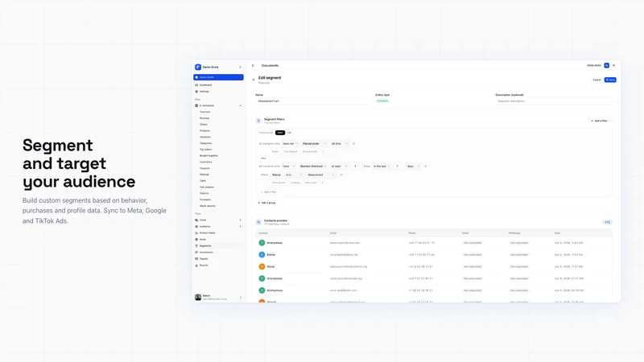Remove the Status is in Abandoned condition icon
The width and height of the screenshot is (644, 362).
(341, 175)
